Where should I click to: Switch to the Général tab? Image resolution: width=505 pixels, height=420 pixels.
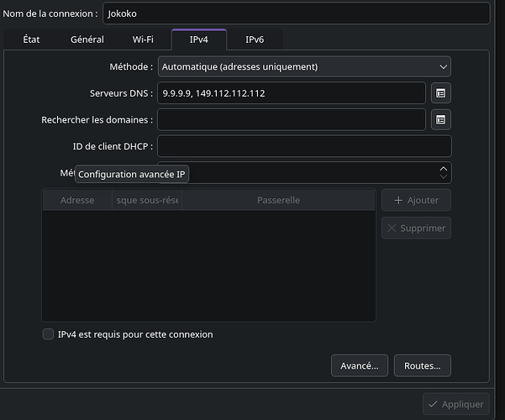(87, 39)
